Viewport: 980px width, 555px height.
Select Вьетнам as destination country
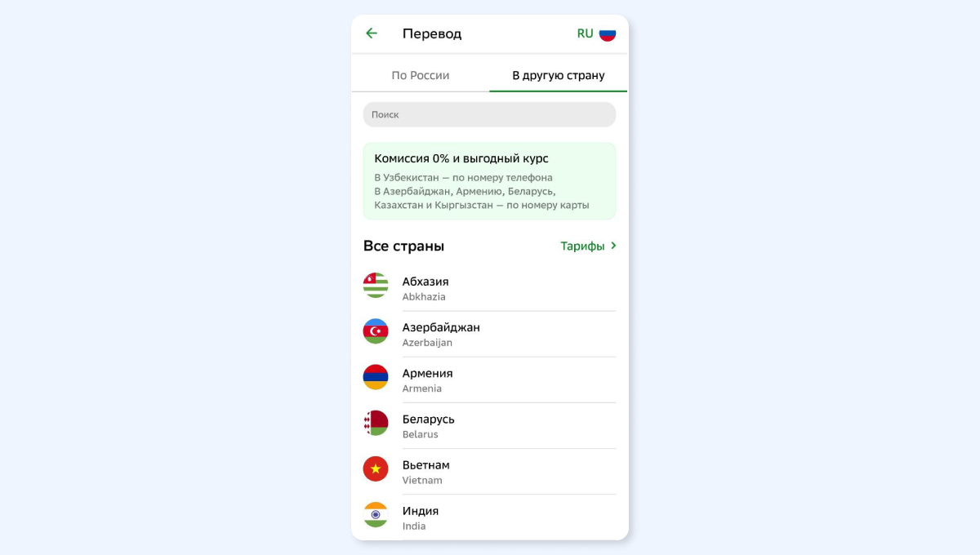click(x=489, y=471)
